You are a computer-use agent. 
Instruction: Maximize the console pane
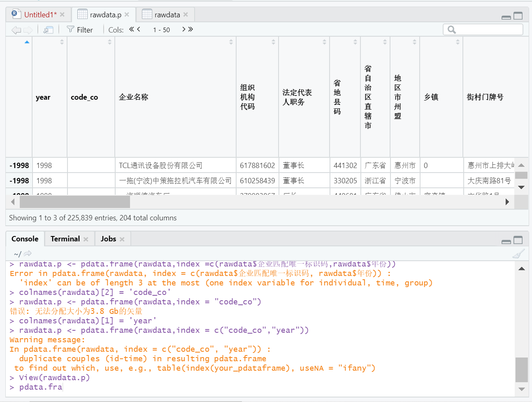[x=518, y=240]
